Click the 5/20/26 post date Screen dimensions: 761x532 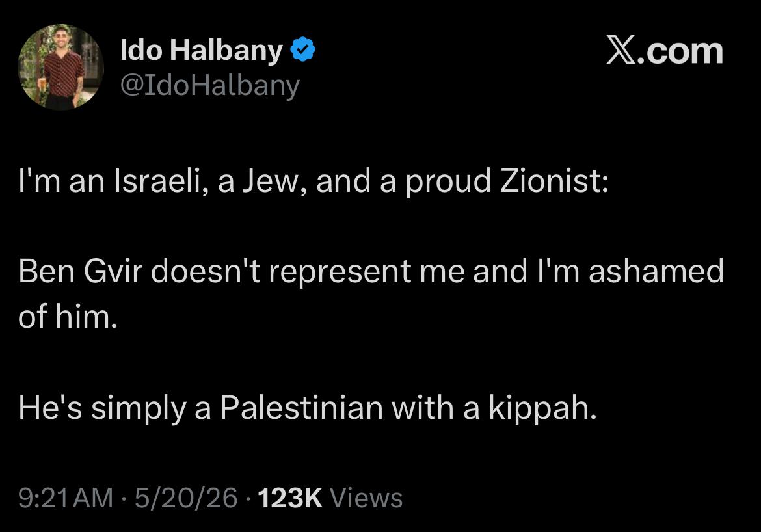(187, 498)
